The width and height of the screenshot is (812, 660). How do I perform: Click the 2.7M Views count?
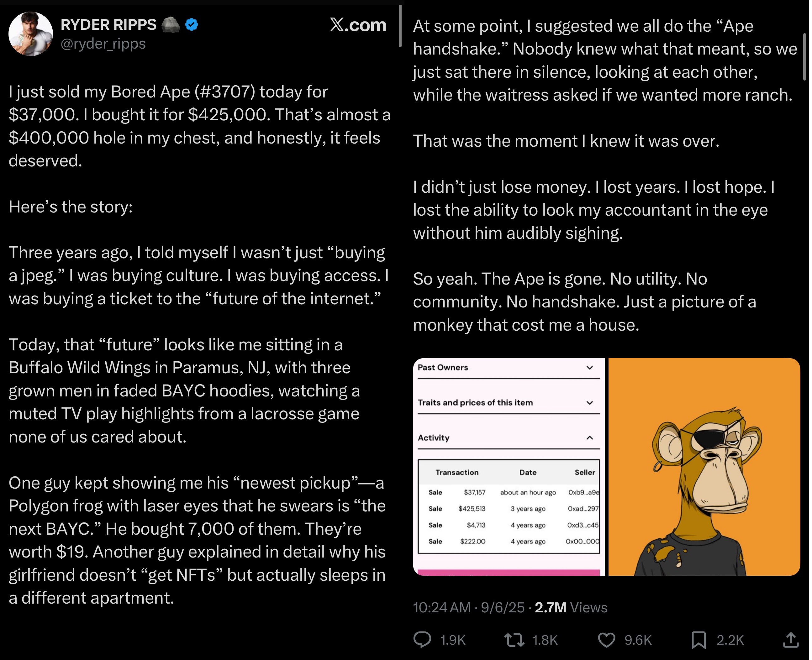[571, 608]
